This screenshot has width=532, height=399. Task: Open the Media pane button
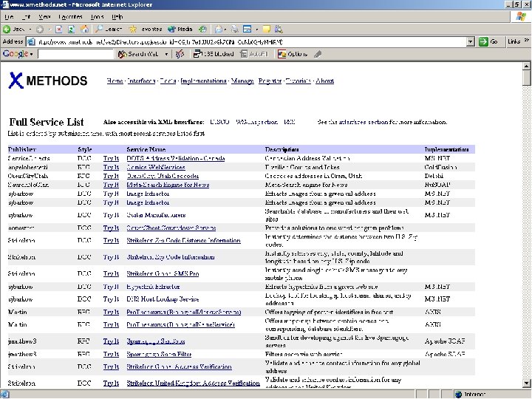(180, 29)
